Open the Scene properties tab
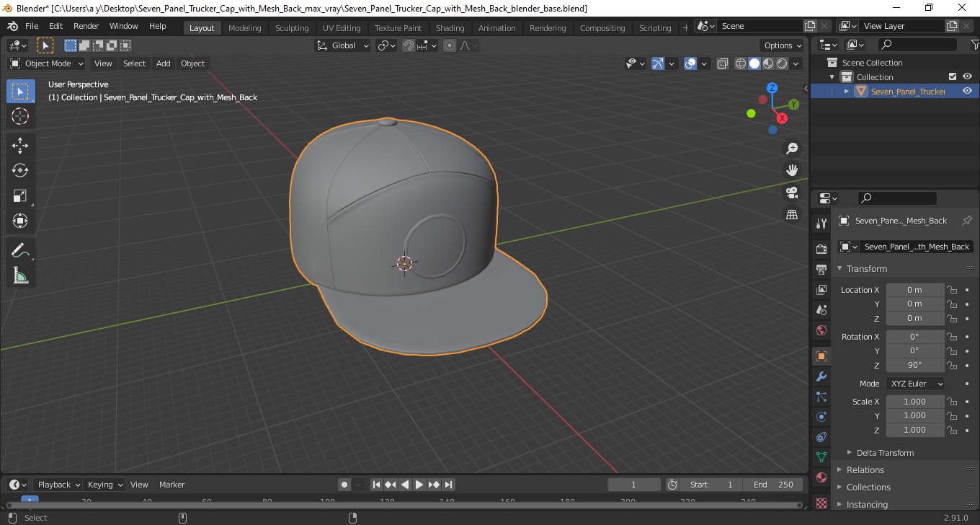 821,309
